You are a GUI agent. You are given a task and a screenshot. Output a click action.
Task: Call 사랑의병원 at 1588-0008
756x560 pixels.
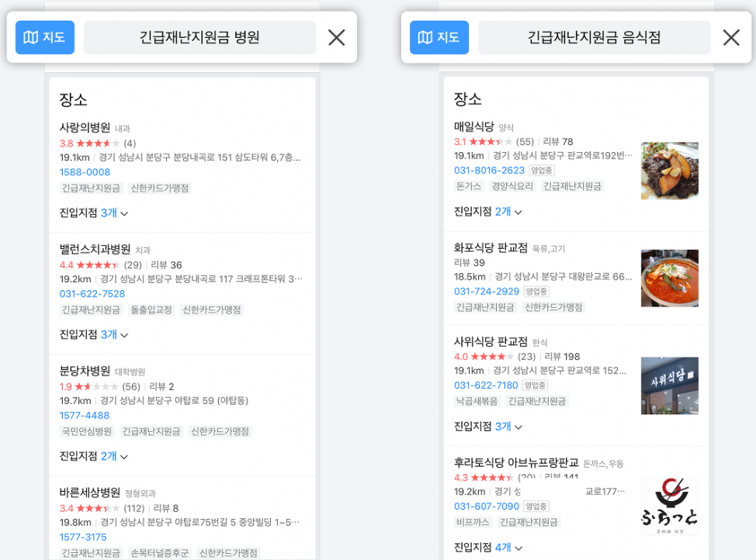[x=85, y=172]
